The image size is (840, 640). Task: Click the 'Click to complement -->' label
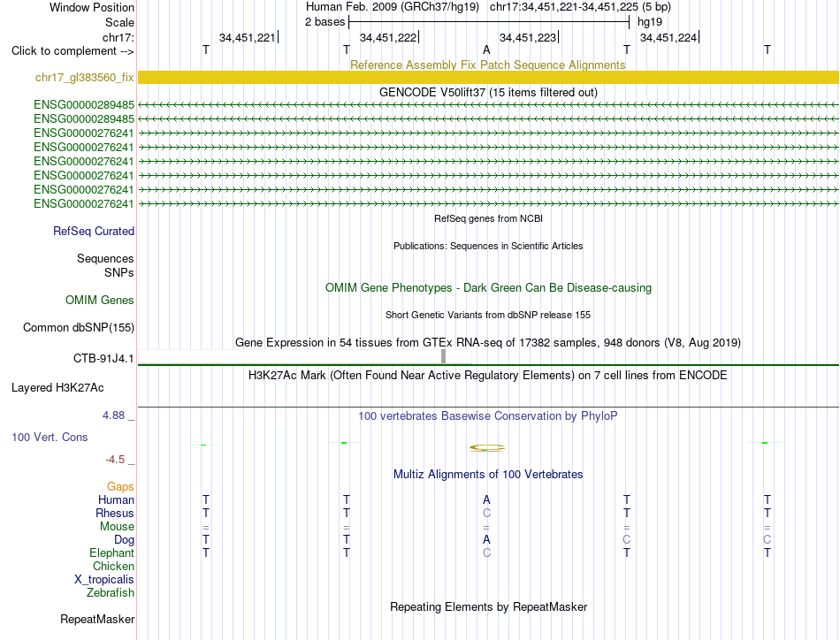click(73, 51)
